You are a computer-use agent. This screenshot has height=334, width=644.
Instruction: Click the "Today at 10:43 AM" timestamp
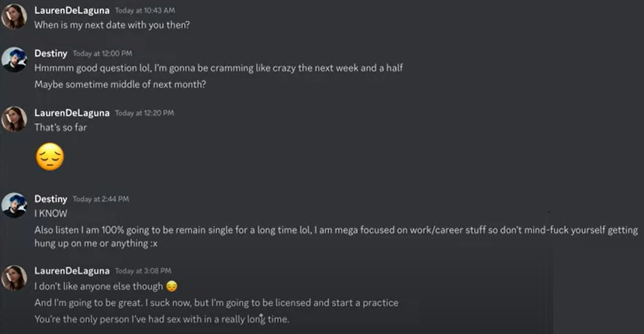[x=144, y=11]
